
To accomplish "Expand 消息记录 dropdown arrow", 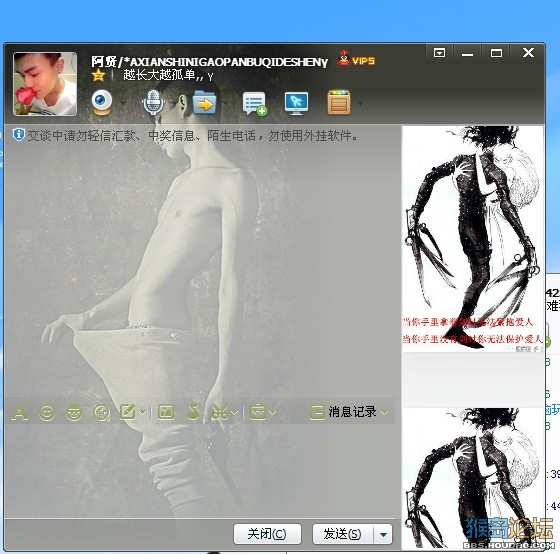I will (x=384, y=413).
